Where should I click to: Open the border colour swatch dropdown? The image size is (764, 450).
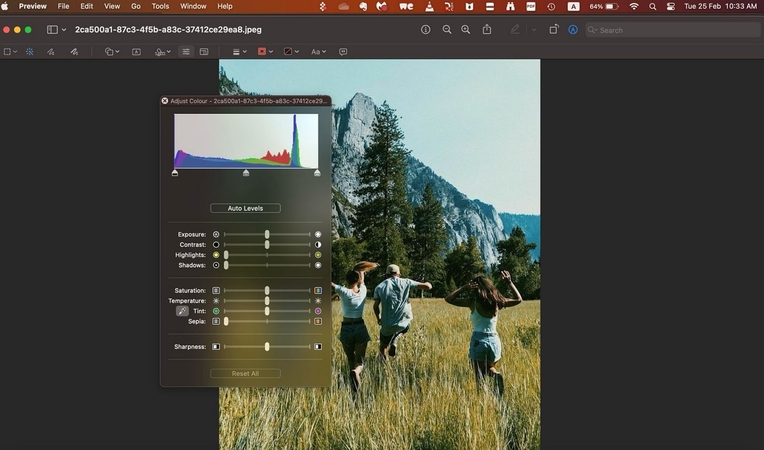coord(265,52)
